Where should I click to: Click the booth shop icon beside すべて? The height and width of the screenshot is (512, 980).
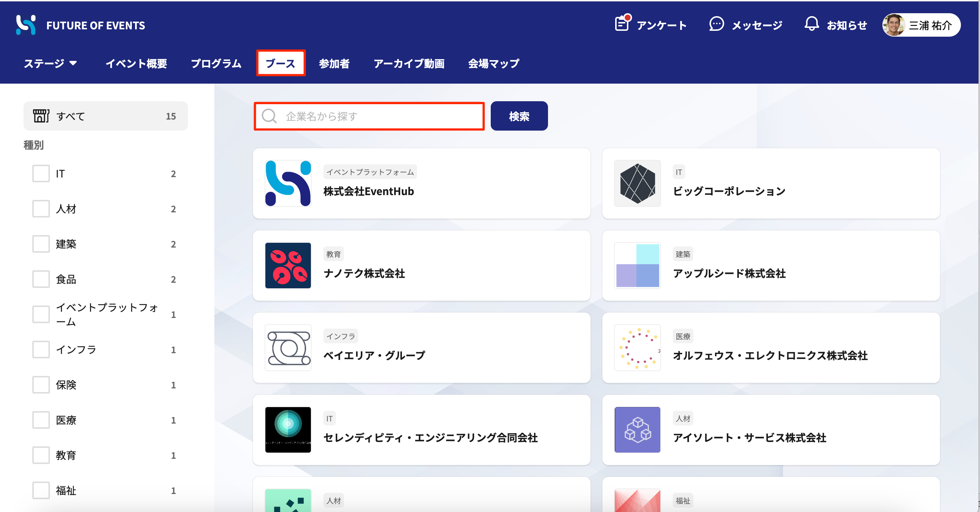click(41, 116)
